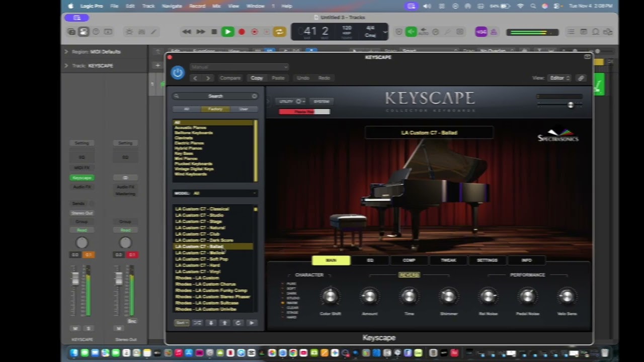This screenshot has width=644, height=362.
Task: Click the refresh patch browser icon
Action: click(x=238, y=323)
